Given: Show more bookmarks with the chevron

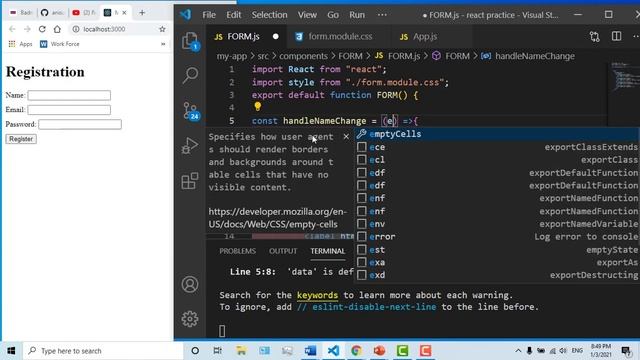Looking at the screenshot, I should [x=163, y=44].
